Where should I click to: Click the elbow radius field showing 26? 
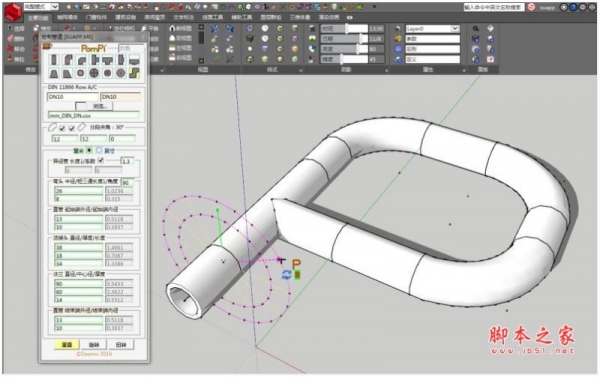pos(79,191)
